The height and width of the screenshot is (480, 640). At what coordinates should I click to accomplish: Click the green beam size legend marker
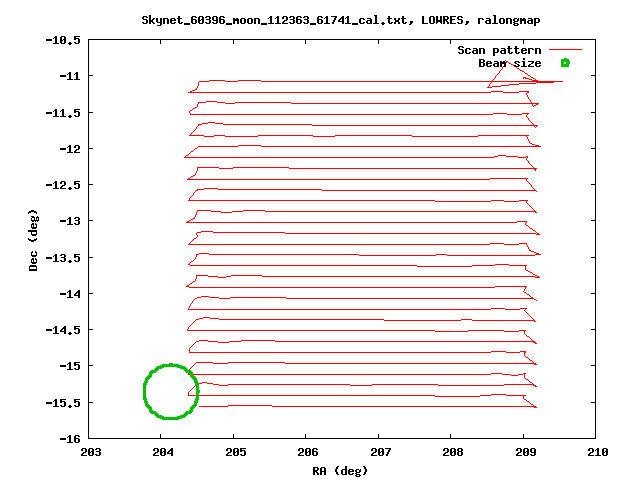(x=565, y=63)
